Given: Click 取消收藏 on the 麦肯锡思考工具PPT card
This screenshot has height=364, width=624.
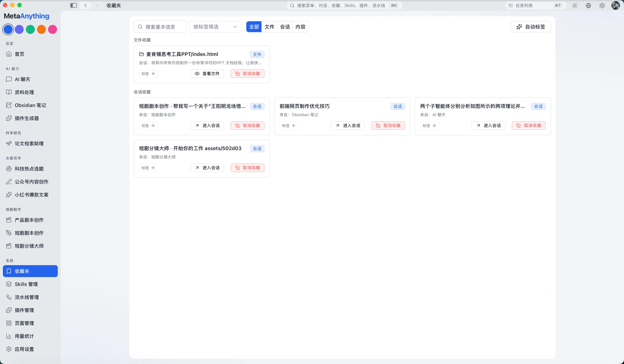Looking at the screenshot, I should [247, 73].
